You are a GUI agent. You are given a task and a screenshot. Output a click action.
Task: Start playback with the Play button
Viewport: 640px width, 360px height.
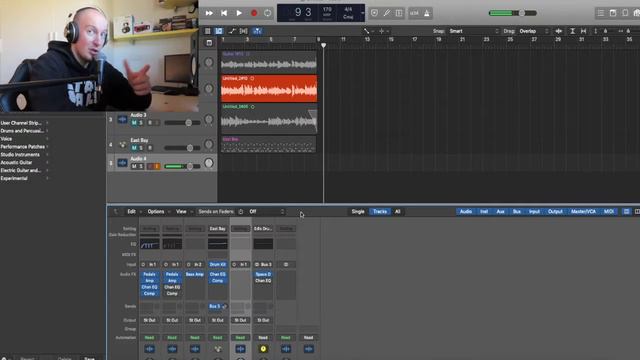coord(239,13)
